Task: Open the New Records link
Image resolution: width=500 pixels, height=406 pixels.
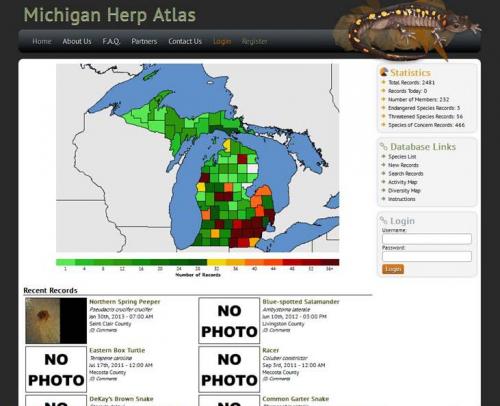Action: pyautogui.click(x=403, y=165)
